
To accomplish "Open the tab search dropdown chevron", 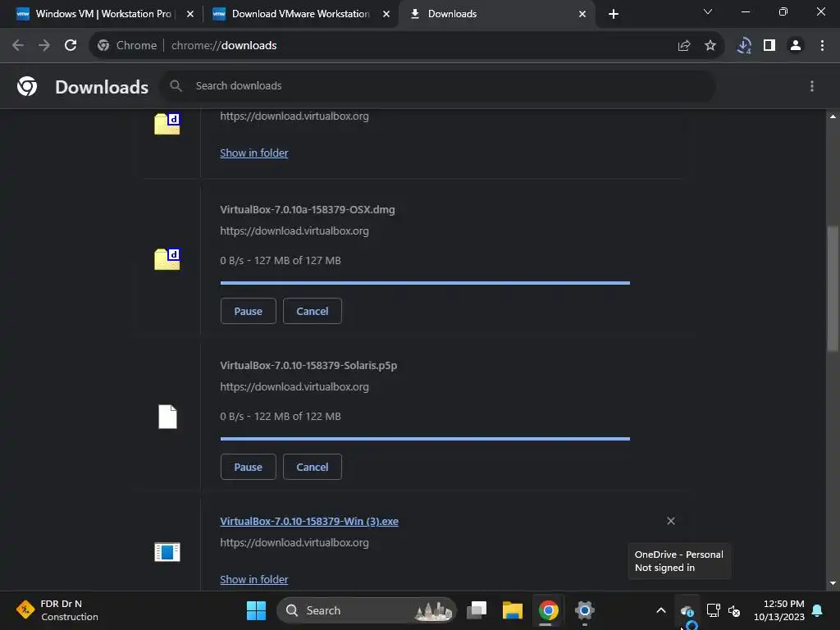I will tap(708, 11).
